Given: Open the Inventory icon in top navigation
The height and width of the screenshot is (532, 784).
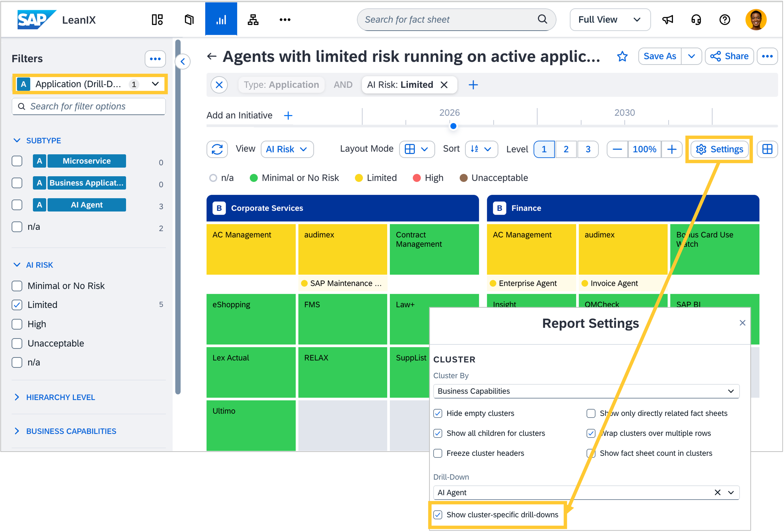Looking at the screenshot, I should (189, 20).
